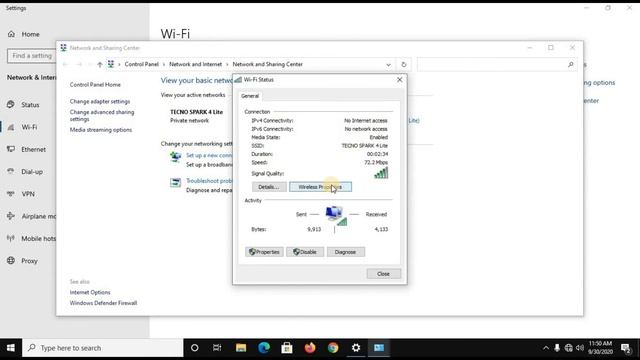Click the Details... button
640x360 pixels.
(x=269, y=187)
